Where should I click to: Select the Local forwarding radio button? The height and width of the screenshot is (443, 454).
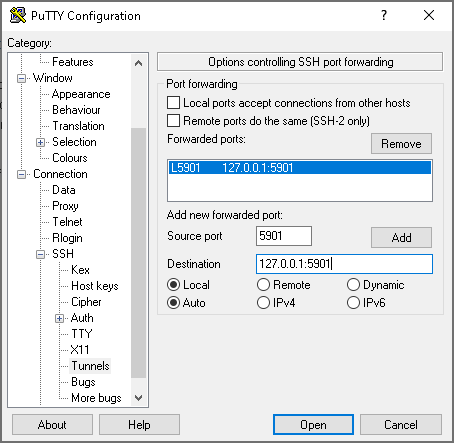(x=173, y=285)
